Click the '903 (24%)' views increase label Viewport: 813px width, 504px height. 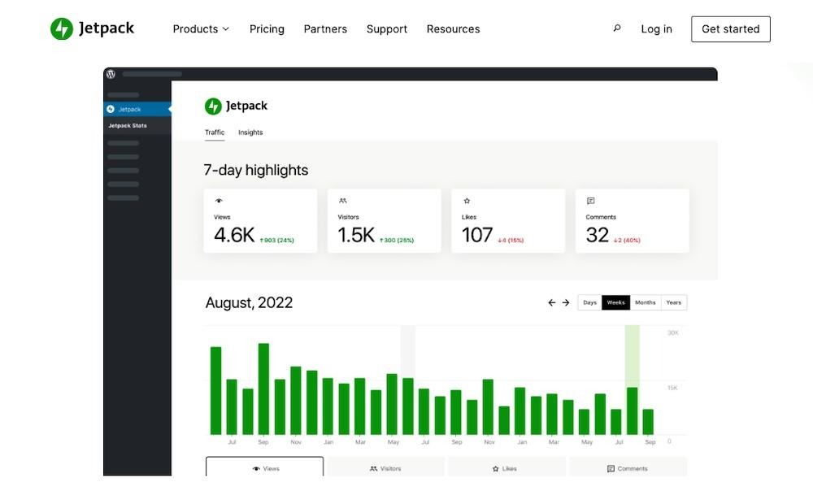pos(277,240)
